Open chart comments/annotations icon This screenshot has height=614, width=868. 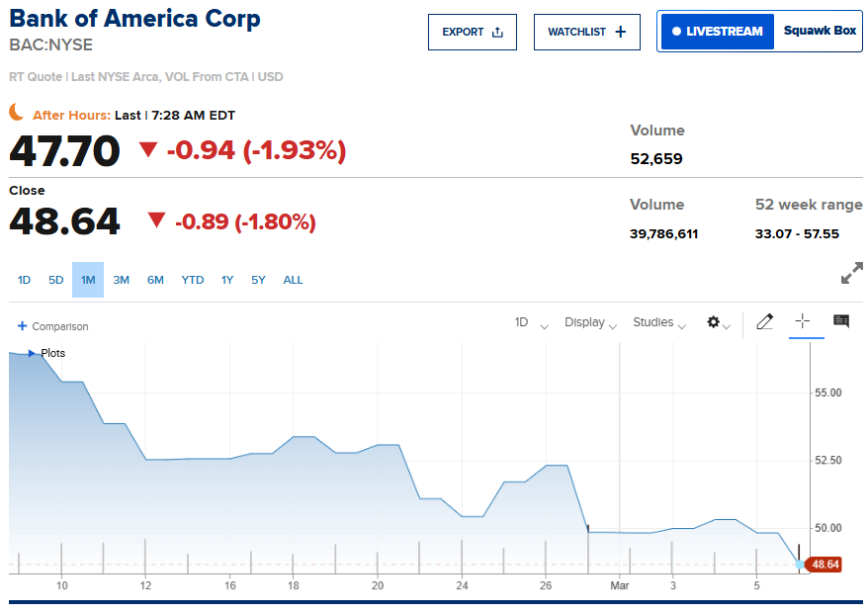(x=841, y=322)
